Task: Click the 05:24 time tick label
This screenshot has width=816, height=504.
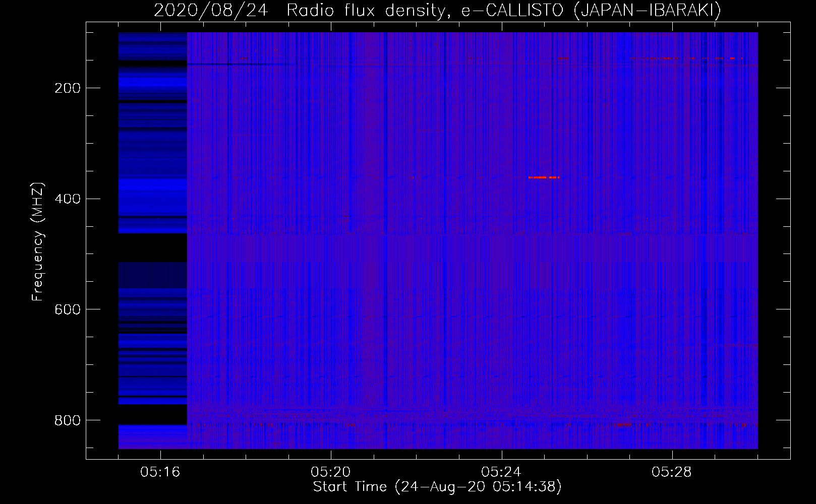Action: [x=501, y=472]
